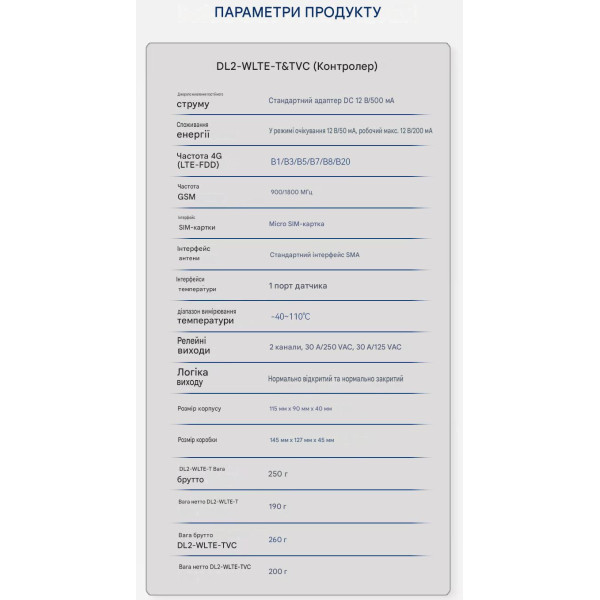Image resolution: width=600 pixels, height=600 pixels.
Task: Click the B1/B3/B5/B7/B8/B20 band list
Action: pyautogui.click(x=310, y=162)
